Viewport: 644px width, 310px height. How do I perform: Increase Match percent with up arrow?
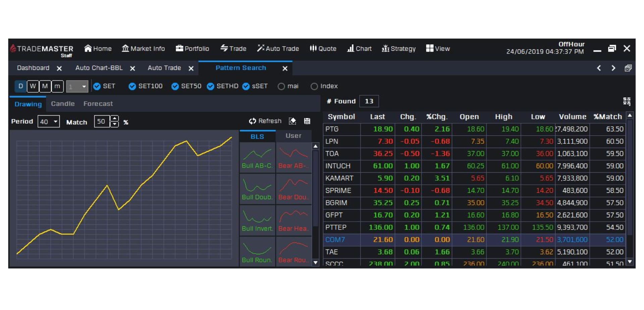point(114,119)
